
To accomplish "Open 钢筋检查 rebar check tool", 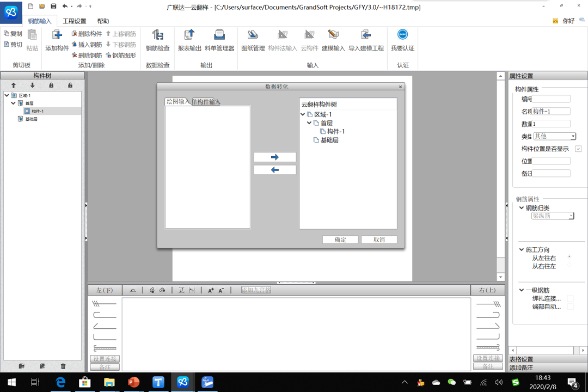I will coord(157,40).
